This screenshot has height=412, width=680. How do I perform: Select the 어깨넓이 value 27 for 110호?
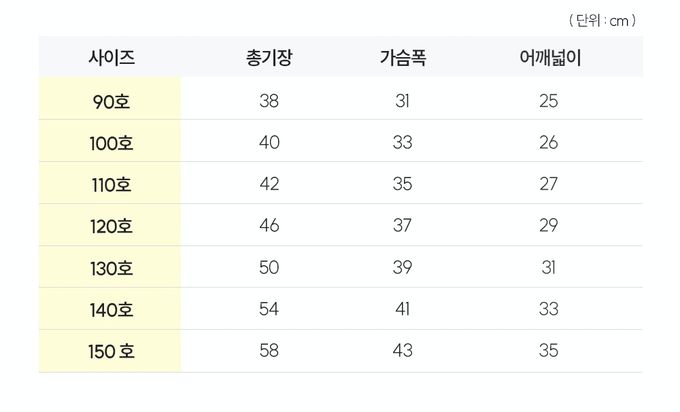tap(548, 185)
